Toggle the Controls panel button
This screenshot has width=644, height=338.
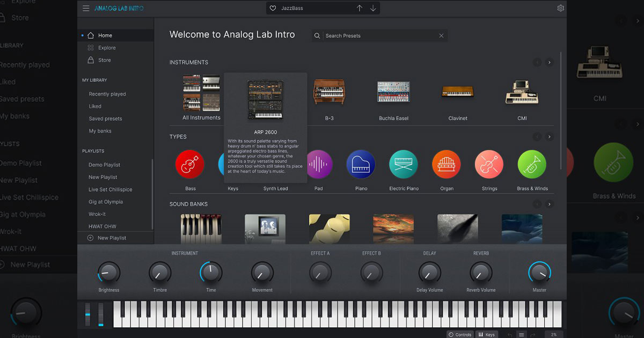pos(460,334)
